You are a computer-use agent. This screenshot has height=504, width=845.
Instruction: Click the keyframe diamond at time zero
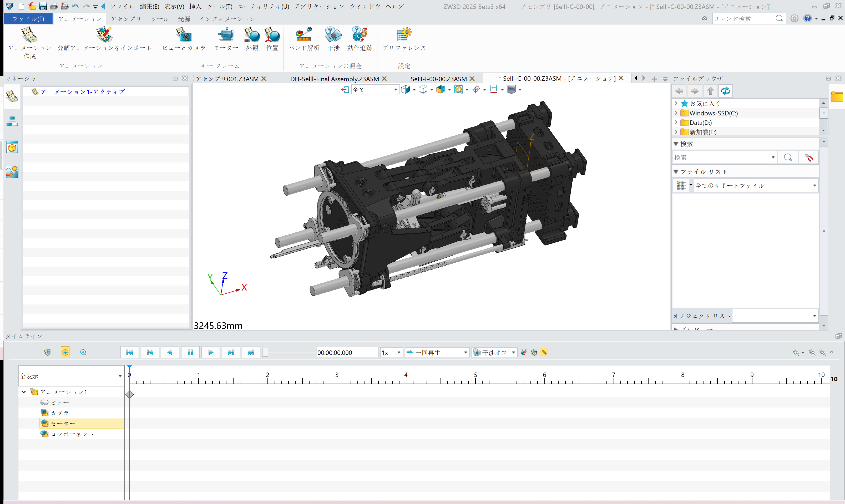129,394
